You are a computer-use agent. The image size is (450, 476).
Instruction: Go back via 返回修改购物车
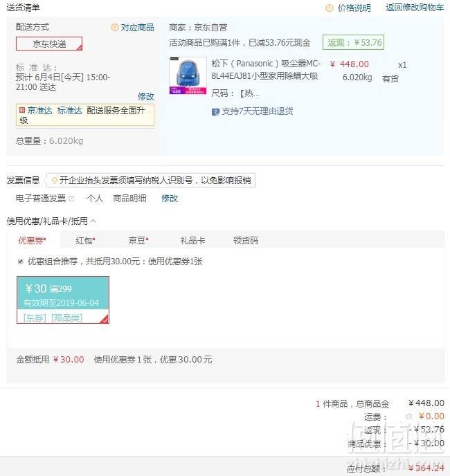click(415, 8)
